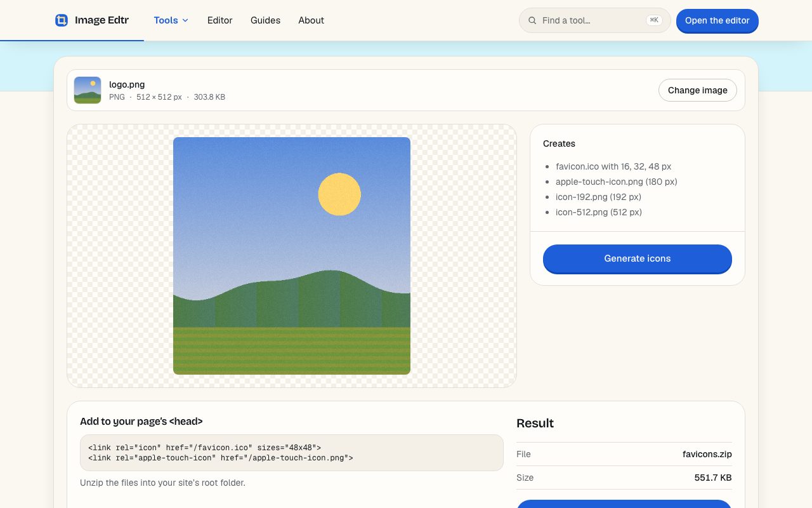Click the ⌘K keyboard shortcut badge
Image resolution: width=812 pixels, height=508 pixels.
[654, 20]
